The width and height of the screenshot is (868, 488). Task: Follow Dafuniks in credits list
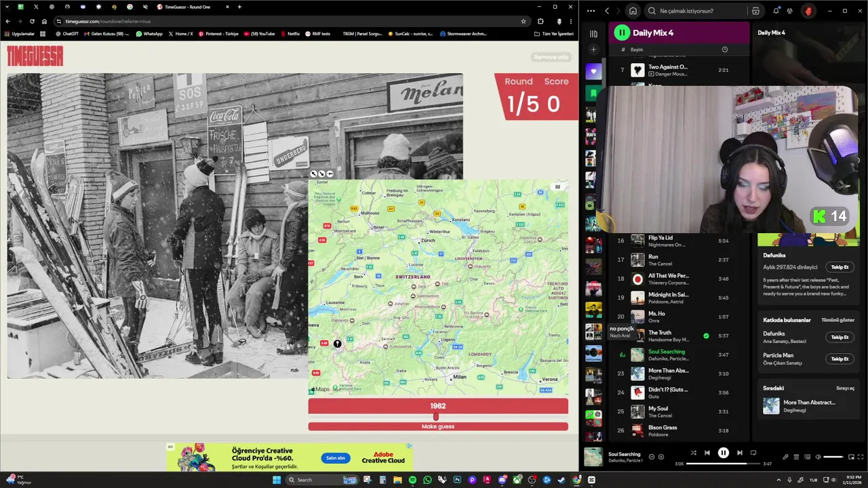[x=840, y=337]
